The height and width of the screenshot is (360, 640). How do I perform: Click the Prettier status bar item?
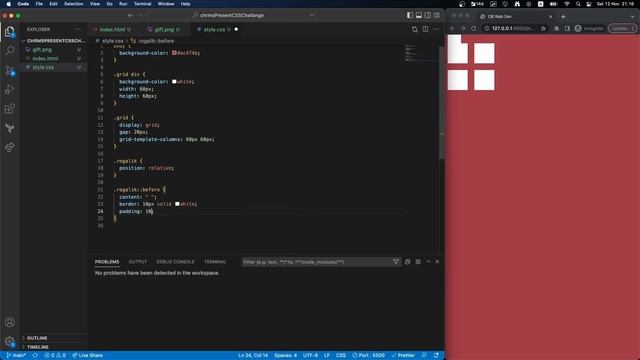(403, 356)
